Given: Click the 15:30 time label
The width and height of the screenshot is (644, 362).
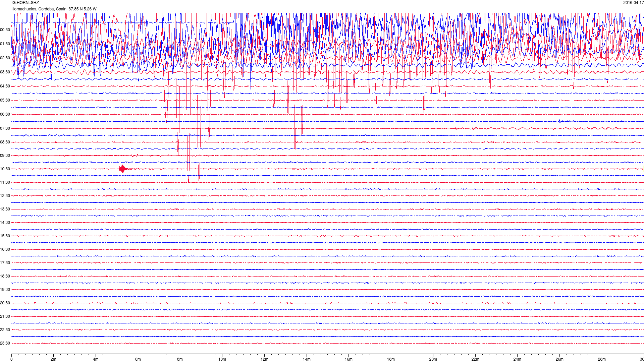Looking at the screenshot, I should click(5, 236).
